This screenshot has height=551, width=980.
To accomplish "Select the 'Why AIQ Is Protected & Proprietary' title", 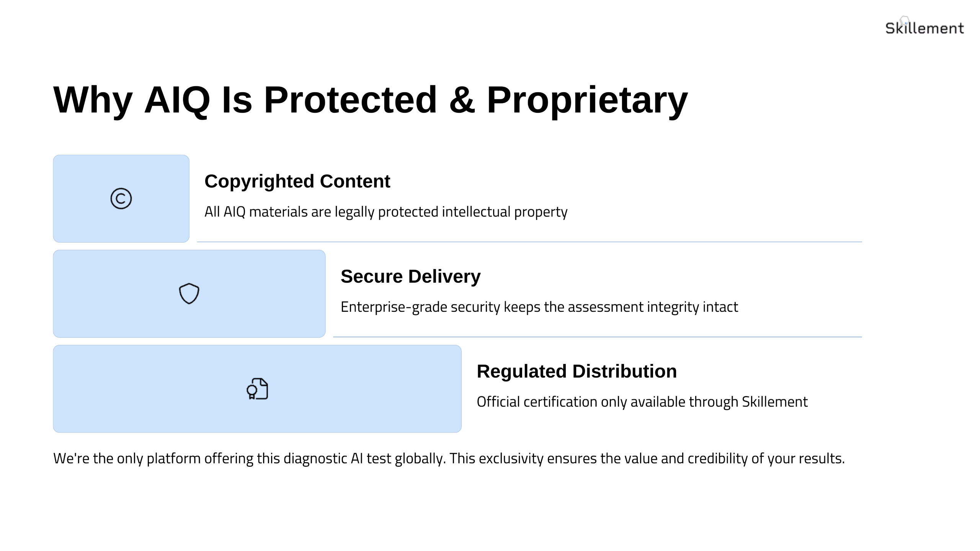I will point(371,100).
